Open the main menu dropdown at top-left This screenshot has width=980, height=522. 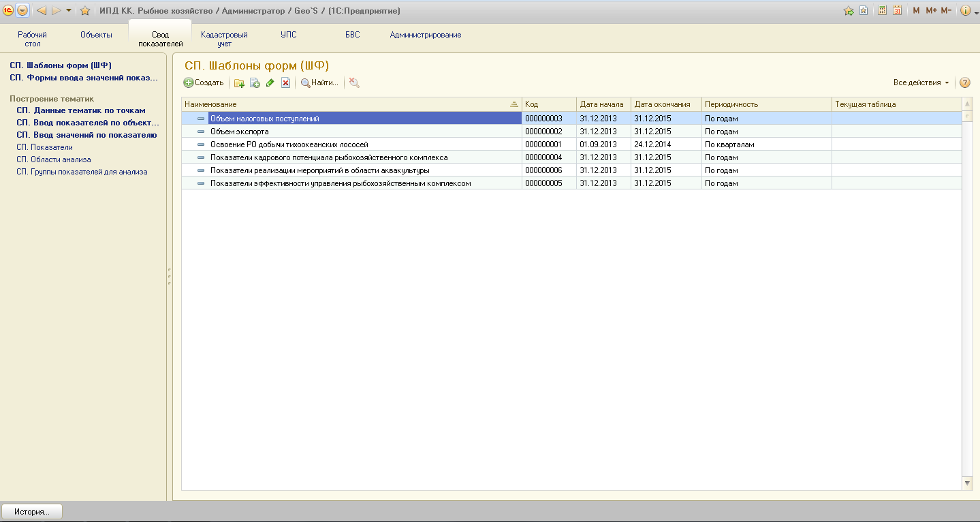22,10
